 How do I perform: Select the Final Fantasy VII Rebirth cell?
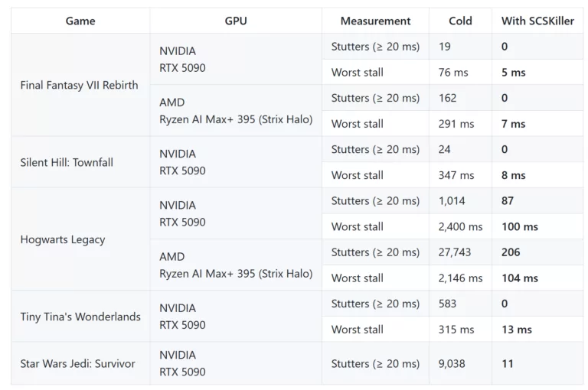pyautogui.click(x=79, y=85)
